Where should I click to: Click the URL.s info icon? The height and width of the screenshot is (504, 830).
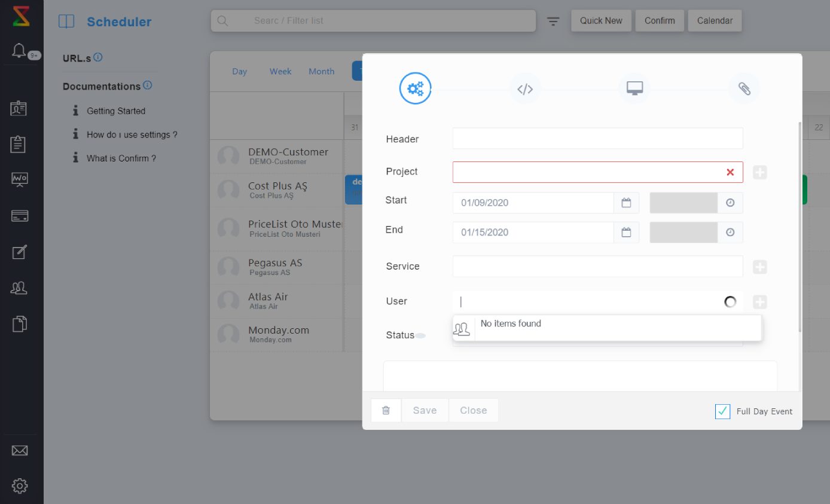click(x=98, y=57)
